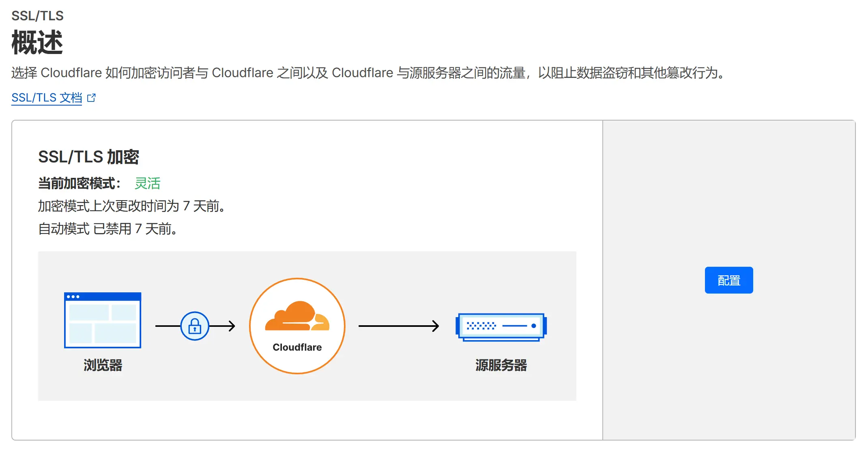Click the 源服务器 label under server icon
868x458 pixels.
501,365
